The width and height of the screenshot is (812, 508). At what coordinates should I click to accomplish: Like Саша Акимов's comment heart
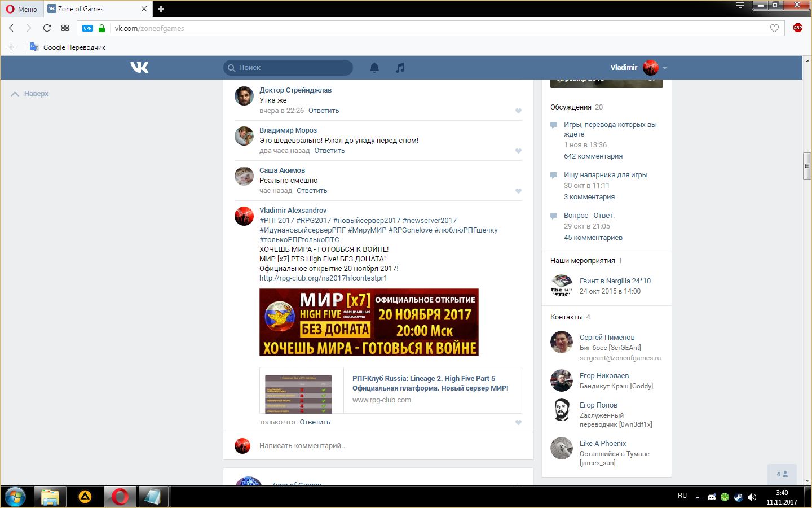[x=518, y=191]
